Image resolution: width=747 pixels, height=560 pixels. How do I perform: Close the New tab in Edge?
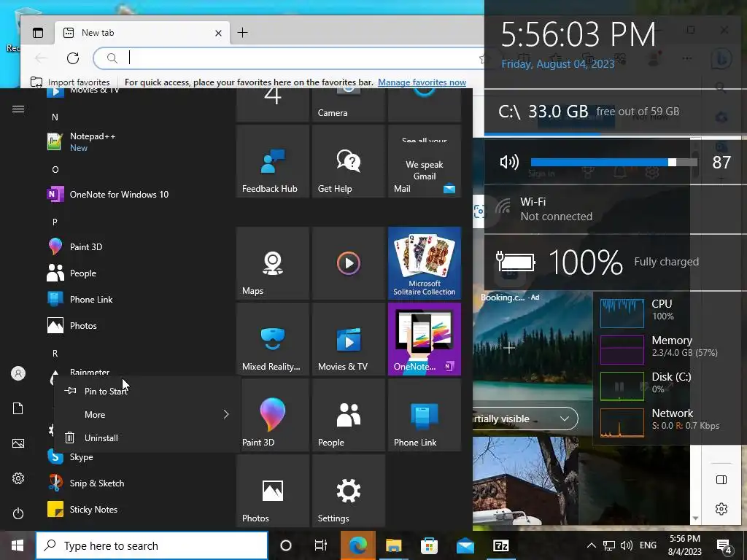tap(218, 33)
